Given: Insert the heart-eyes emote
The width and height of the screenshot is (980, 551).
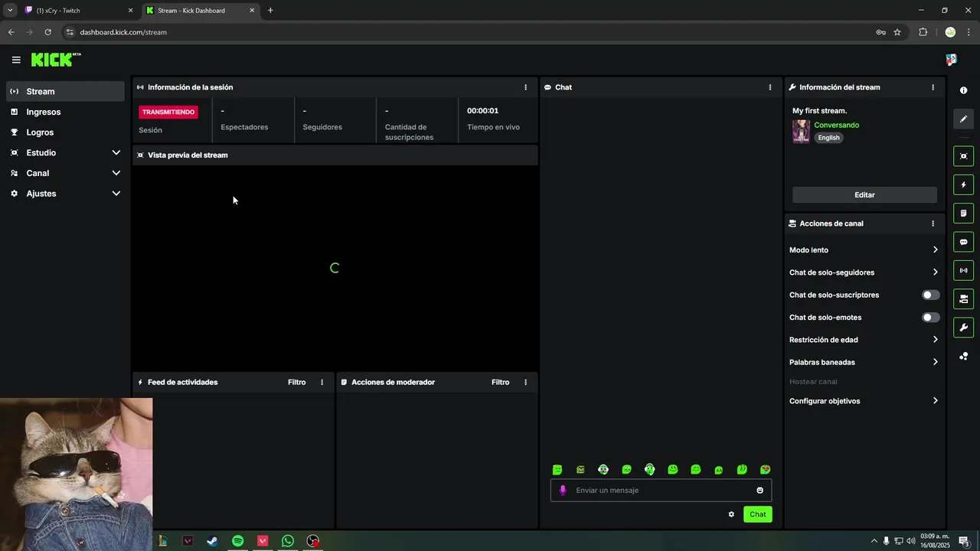Looking at the screenshot, I should 765,469.
